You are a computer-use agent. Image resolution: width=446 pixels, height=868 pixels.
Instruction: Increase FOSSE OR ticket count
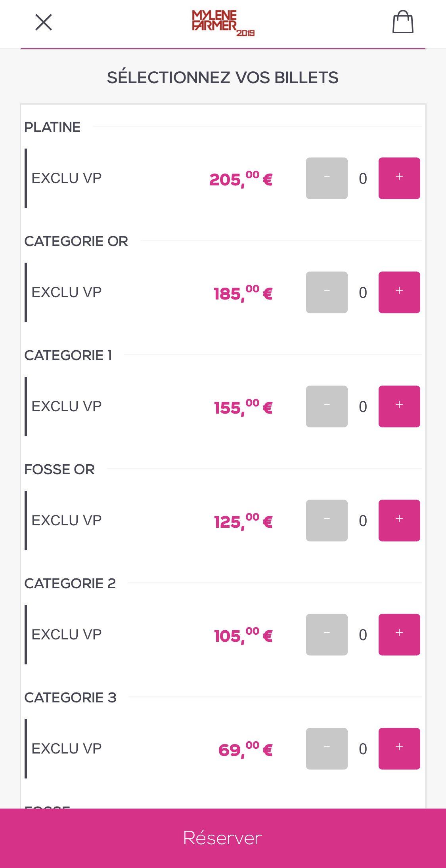click(399, 521)
